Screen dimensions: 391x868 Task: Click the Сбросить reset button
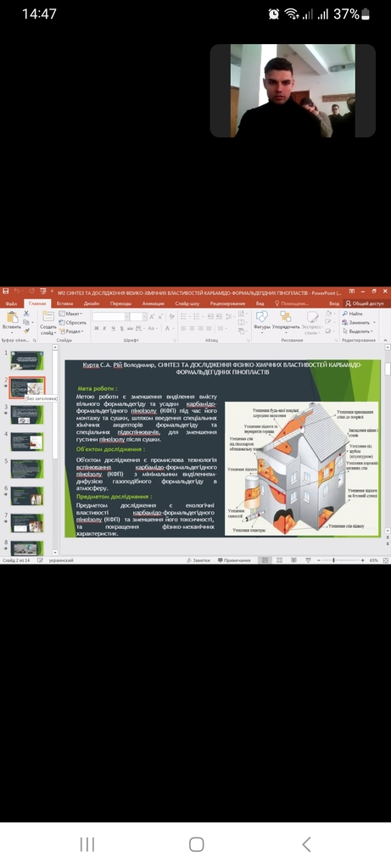(72, 322)
